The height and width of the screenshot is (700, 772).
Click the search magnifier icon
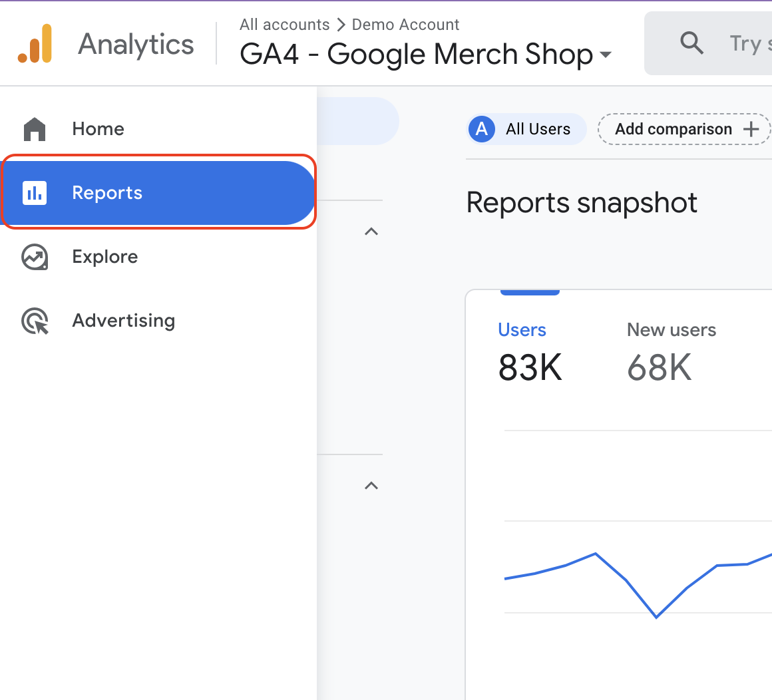pyautogui.click(x=691, y=43)
